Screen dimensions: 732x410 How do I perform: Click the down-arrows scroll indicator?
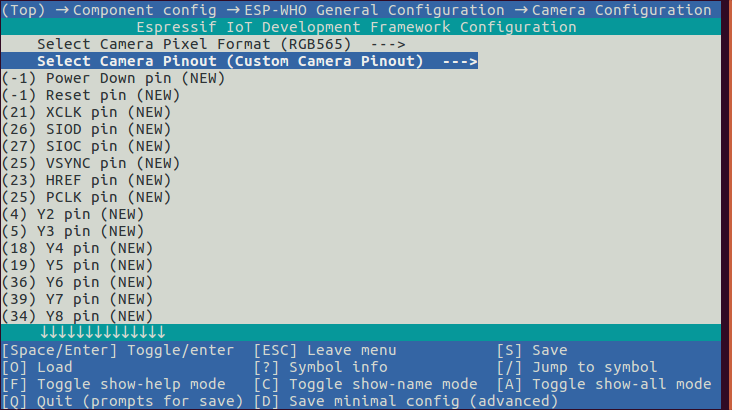coord(102,332)
